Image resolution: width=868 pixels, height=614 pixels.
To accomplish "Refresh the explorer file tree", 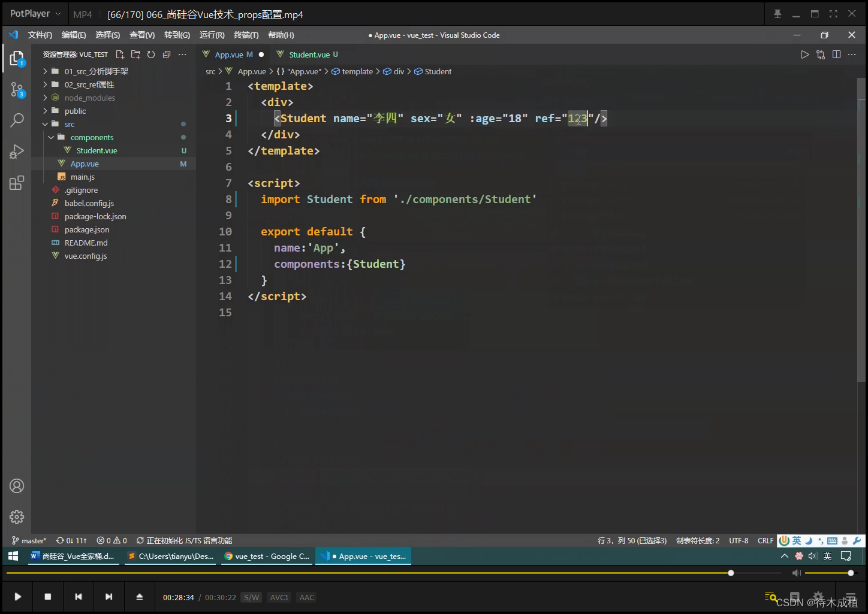I will click(151, 55).
